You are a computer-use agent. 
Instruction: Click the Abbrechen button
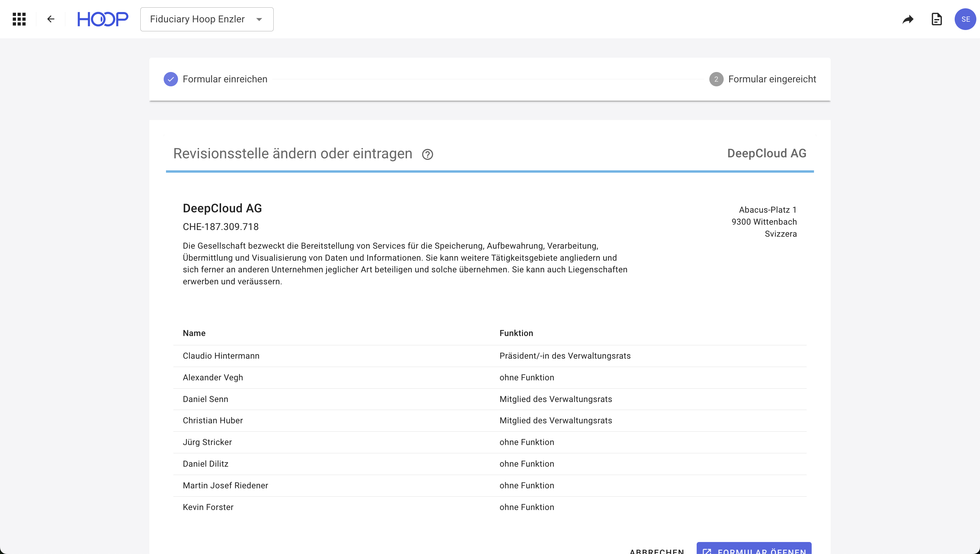tap(657, 551)
